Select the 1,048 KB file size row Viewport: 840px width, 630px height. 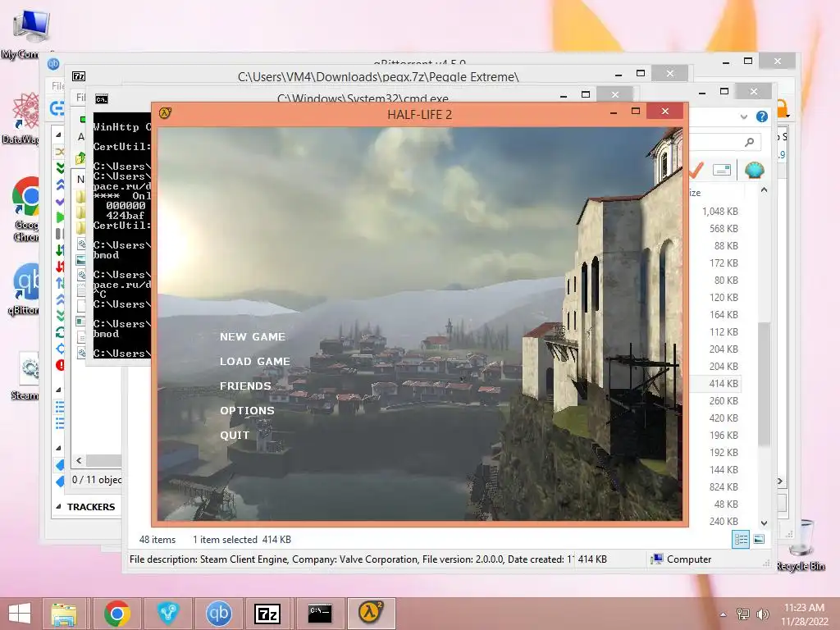click(x=720, y=212)
